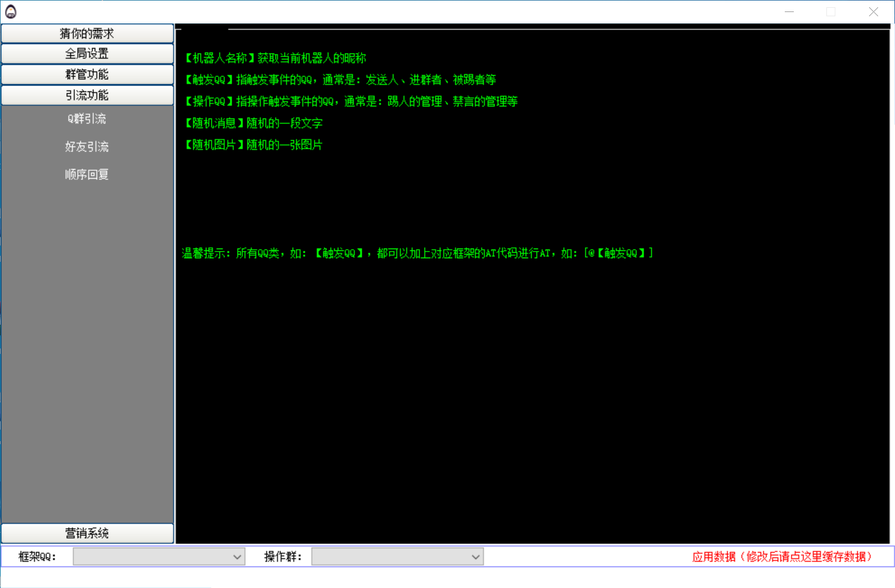Click the 【操作QQ】 variable description

tap(351, 102)
